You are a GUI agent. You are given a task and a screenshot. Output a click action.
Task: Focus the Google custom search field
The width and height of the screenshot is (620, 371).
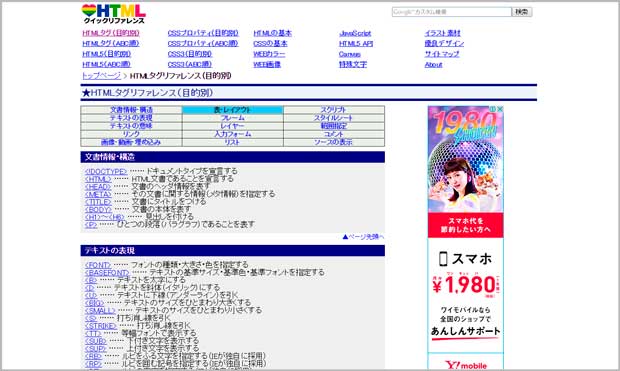(x=452, y=12)
